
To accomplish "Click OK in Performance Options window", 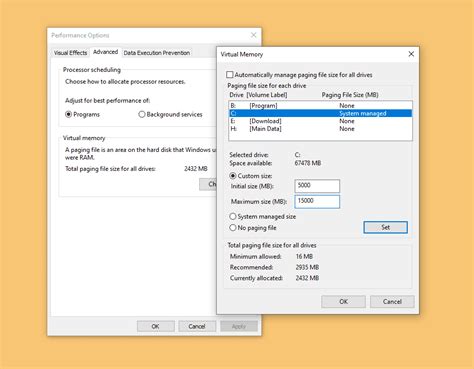I will point(155,326).
